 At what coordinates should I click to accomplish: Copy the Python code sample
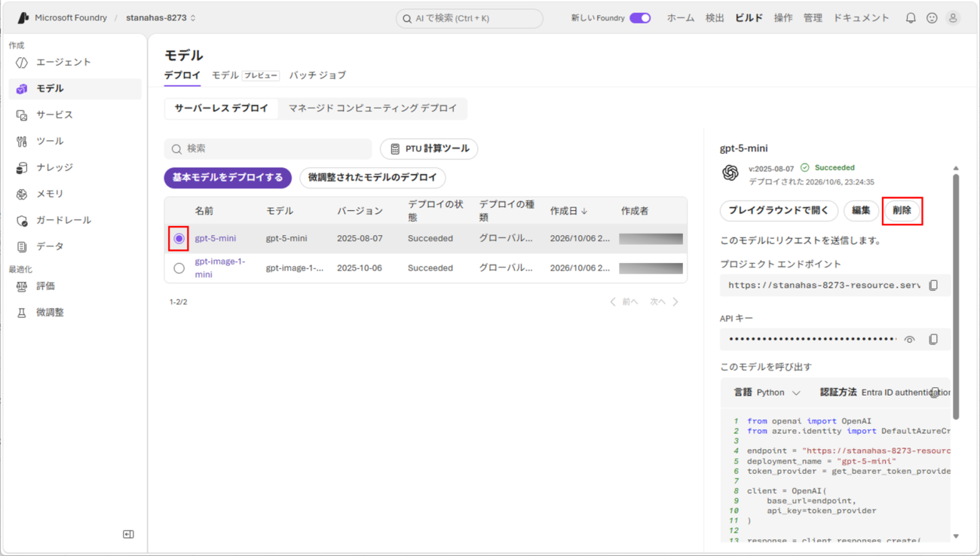[x=935, y=393]
